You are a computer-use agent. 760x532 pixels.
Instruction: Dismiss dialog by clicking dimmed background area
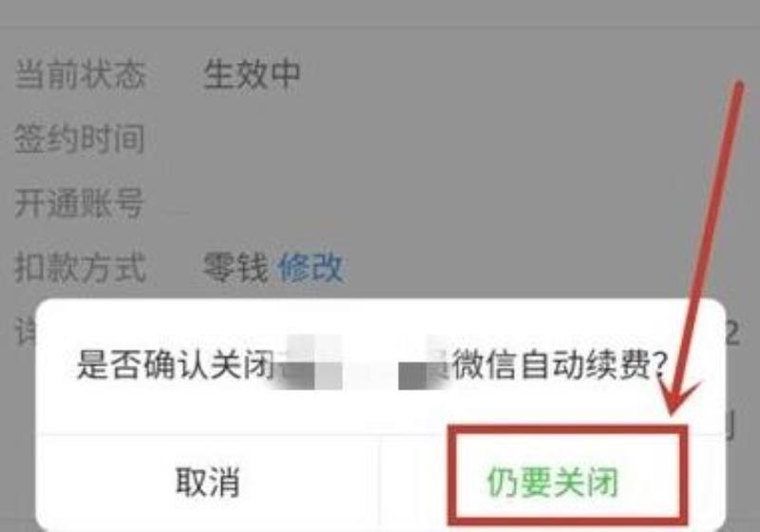coord(484,145)
